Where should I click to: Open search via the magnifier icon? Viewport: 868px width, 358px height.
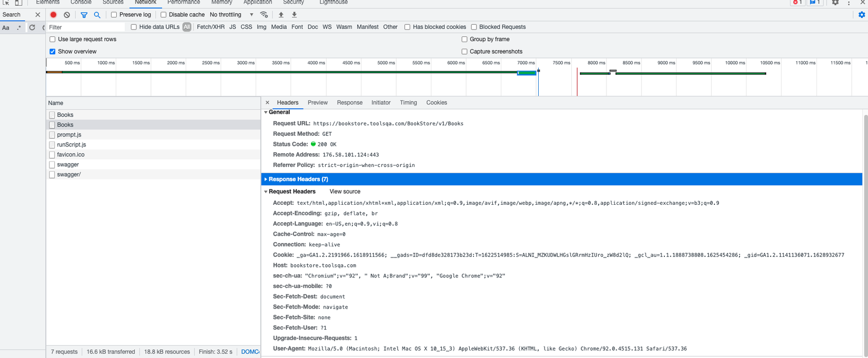tap(97, 15)
